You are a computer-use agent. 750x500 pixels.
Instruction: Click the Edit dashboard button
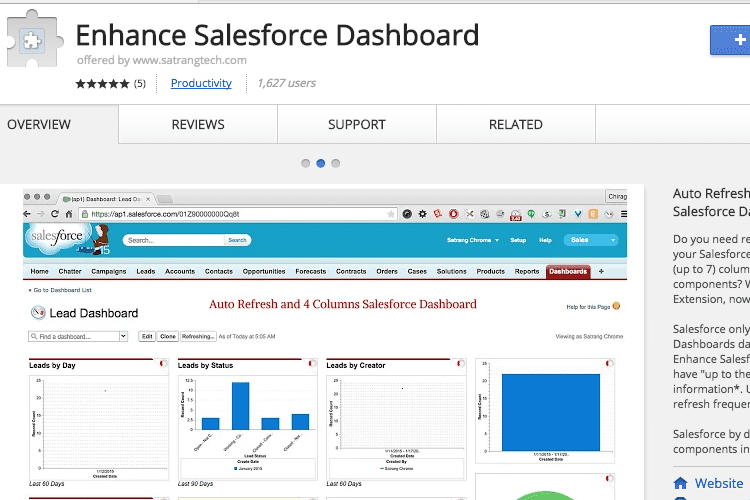point(147,336)
